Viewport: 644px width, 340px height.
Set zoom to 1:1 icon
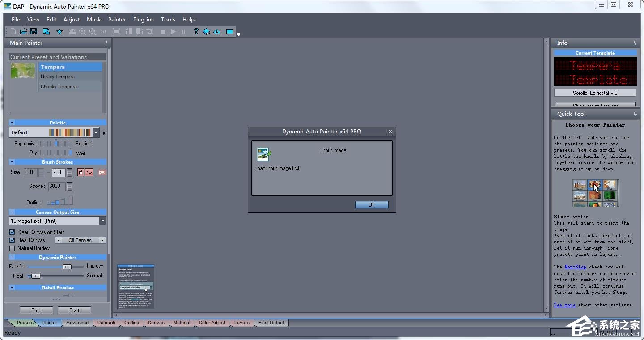tap(103, 31)
